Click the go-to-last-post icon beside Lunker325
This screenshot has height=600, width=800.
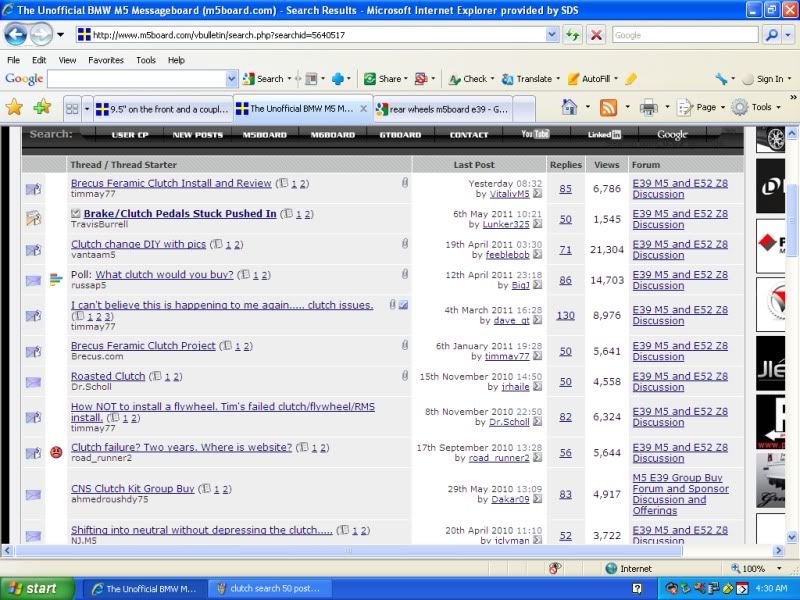click(x=537, y=224)
